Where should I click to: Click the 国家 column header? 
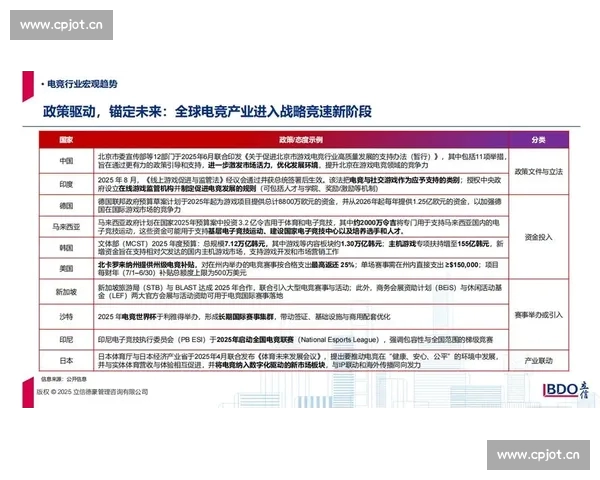(66, 140)
